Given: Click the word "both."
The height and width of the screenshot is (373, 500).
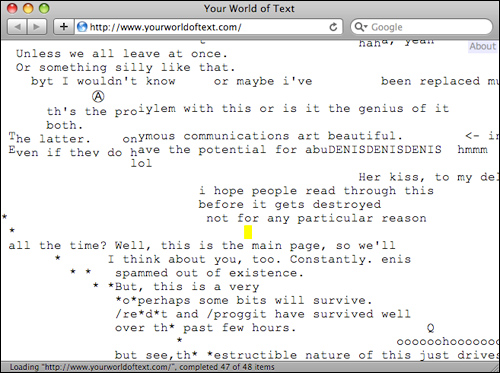Looking at the screenshot, I should click(x=65, y=125).
